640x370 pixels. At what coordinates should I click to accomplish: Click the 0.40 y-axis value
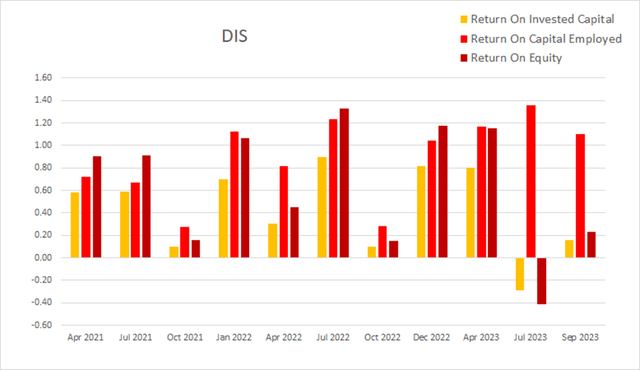(43, 213)
